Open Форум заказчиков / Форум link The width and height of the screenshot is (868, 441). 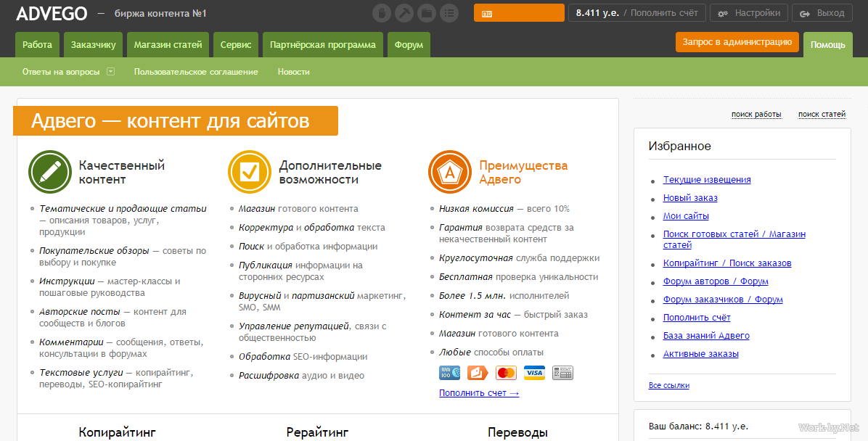pos(723,300)
